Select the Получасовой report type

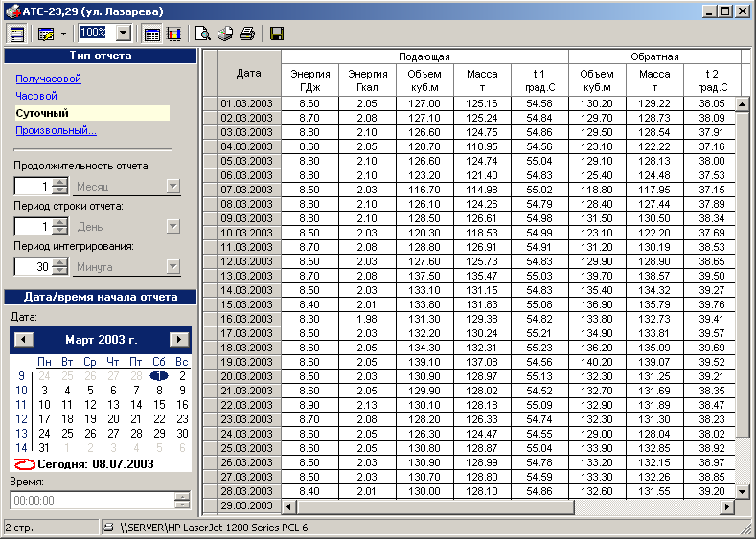coord(48,79)
